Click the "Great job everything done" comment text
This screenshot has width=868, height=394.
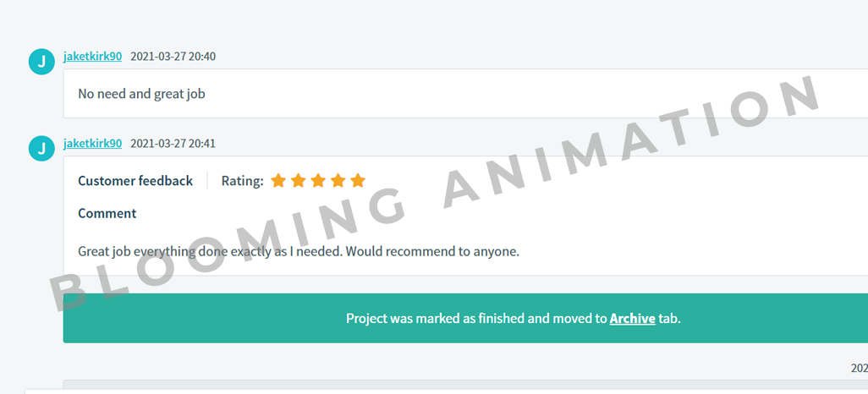point(298,251)
